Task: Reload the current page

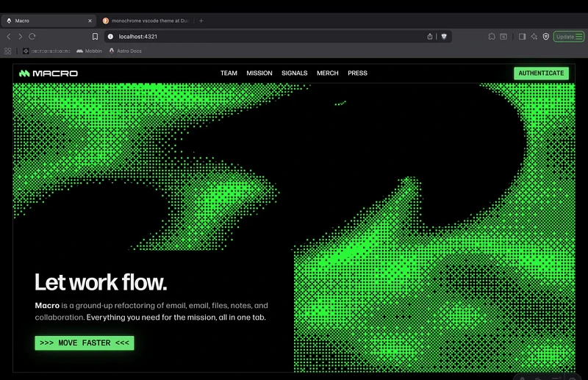Action: tap(32, 36)
